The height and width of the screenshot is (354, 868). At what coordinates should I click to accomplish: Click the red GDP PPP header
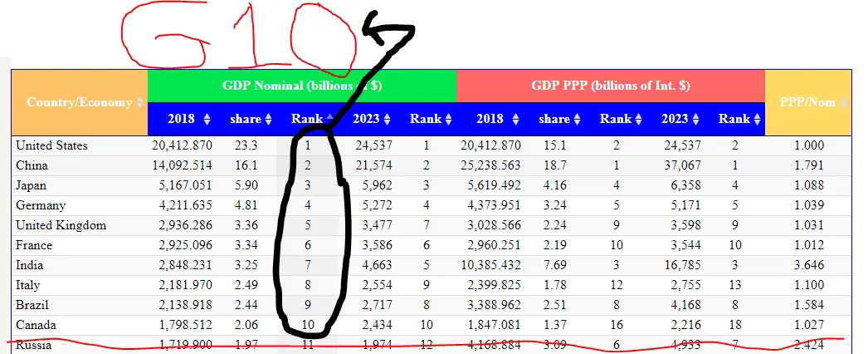[x=610, y=85]
